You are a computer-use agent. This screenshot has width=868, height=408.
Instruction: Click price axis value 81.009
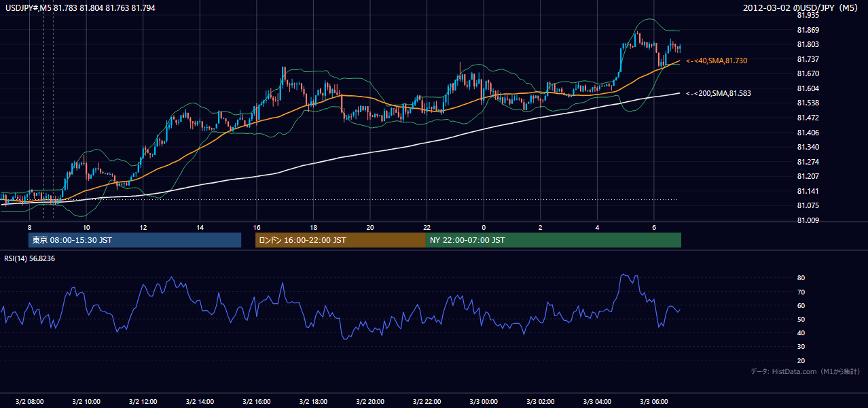coord(808,221)
